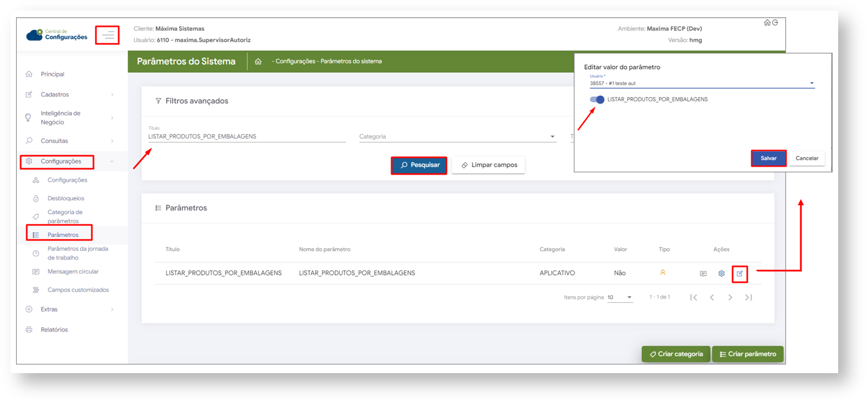Click the gear icon in parameter row
The height and width of the screenshot is (403, 868).
pyautogui.click(x=721, y=274)
